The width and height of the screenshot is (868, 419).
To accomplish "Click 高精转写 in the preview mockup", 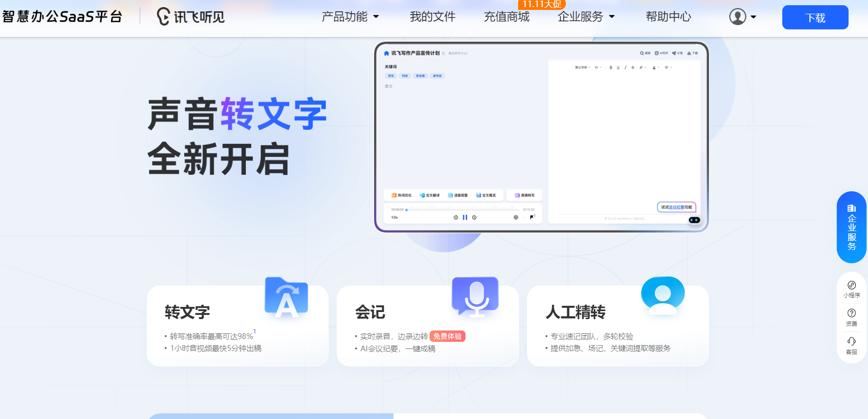I will (x=525, y=195).
